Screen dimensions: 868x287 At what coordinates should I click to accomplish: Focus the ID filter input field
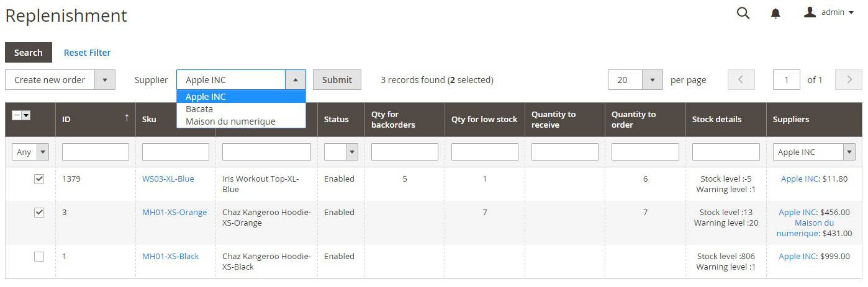[96, 152]
